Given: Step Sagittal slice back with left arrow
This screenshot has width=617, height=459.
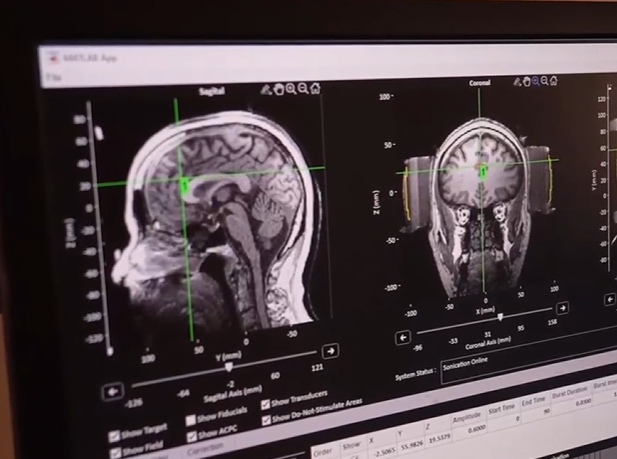Looking at the screenshot, I should [x=113, y=392].
